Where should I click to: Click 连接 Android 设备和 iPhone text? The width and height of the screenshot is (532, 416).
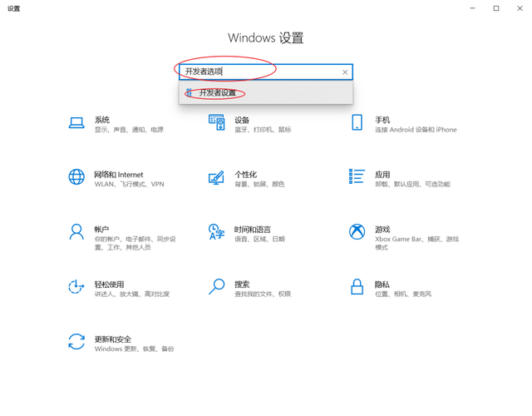416,130
